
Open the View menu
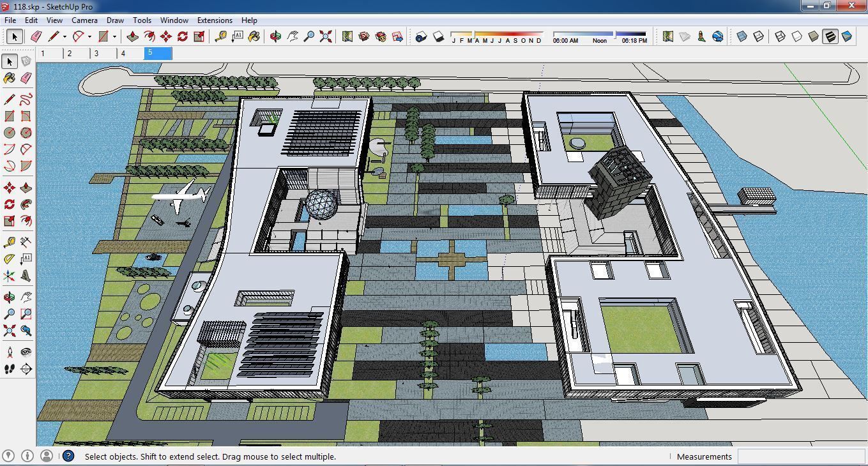coord(54,20)
